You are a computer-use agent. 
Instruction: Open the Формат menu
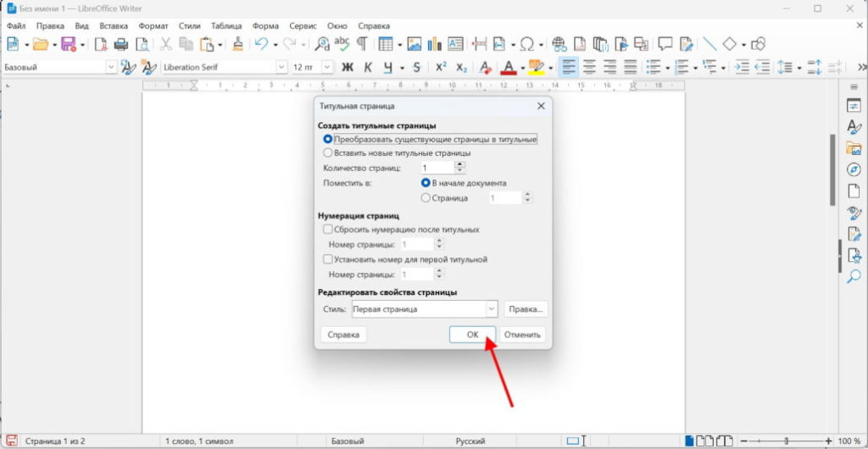pos(153,26)
